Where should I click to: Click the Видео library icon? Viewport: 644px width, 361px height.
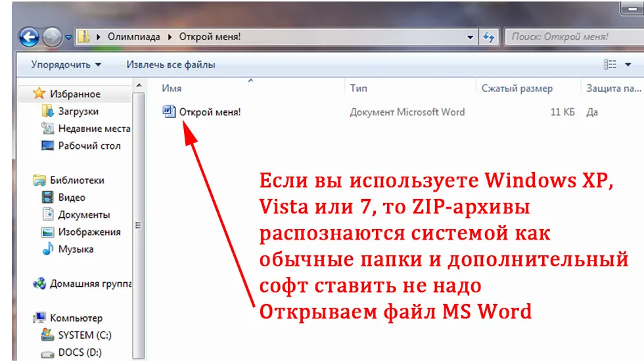(x=47, y=198)
